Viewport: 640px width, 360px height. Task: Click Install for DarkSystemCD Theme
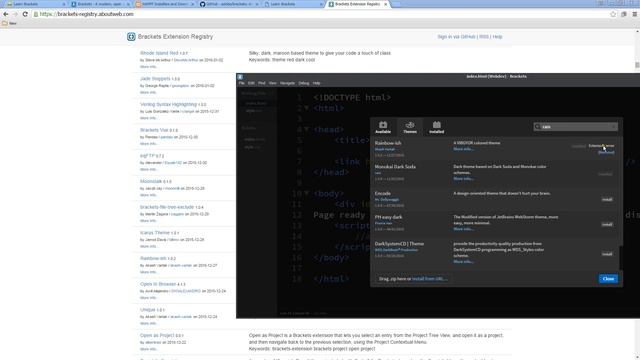click(x=607, y=254)
